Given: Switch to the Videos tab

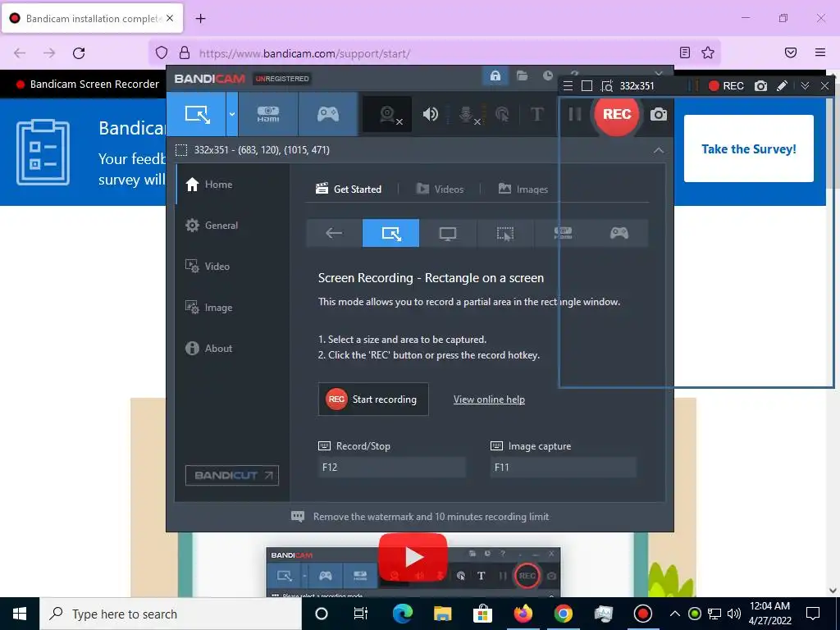Looking at the screenshot, I should pyautogui.click(x=440, y=189).
